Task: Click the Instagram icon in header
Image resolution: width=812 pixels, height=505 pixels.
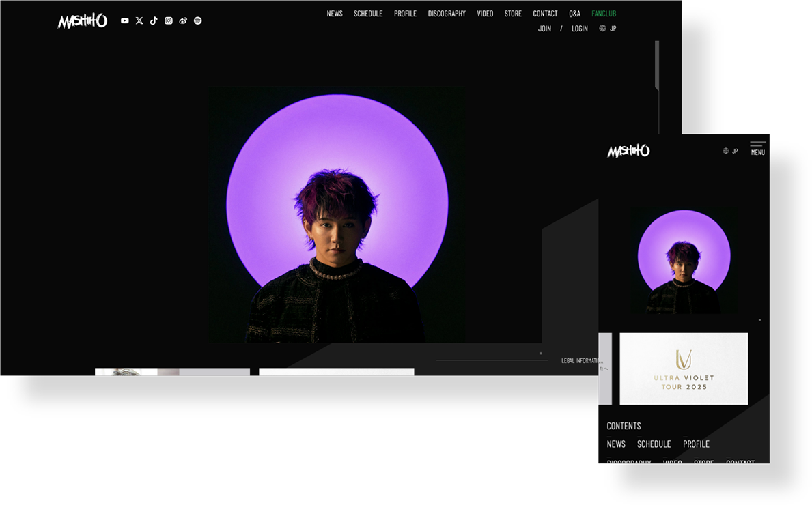Action: [169, 20]
